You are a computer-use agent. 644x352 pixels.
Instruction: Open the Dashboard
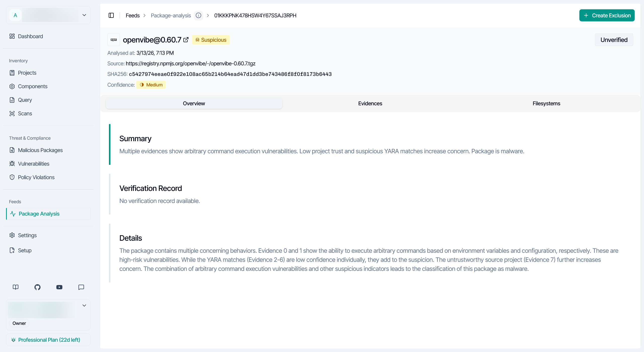[30, 36]
